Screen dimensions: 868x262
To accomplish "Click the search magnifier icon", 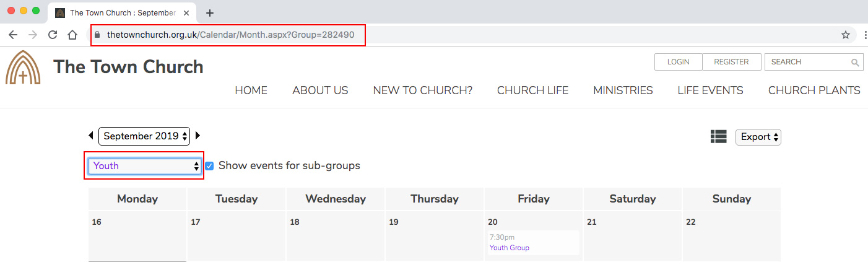I will [855, 63].
